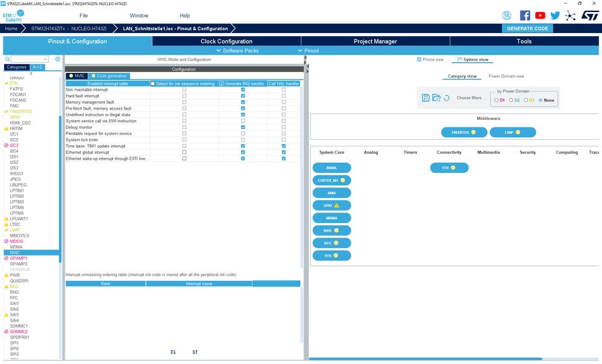Viewport: 602px width, 364px height.
Task: Switch to Clock Configuration tab
Action: 227,41
